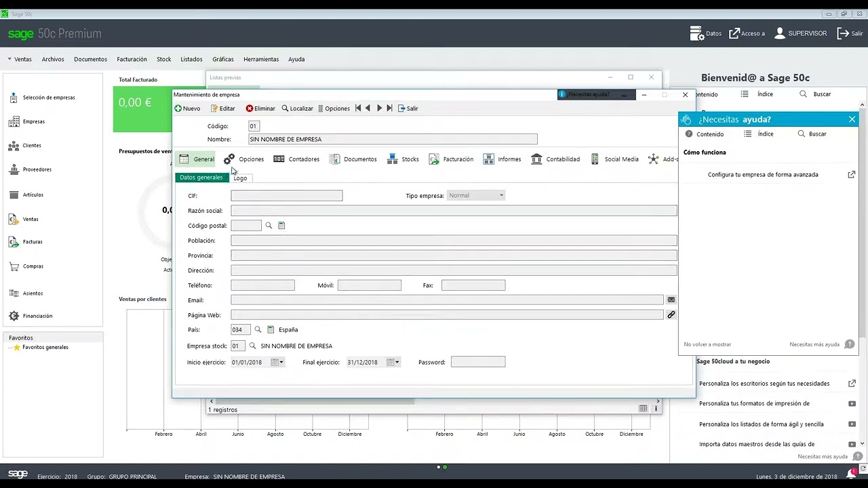Open the Empresas sidebar icon
The image size is (868, 488).
14,122
